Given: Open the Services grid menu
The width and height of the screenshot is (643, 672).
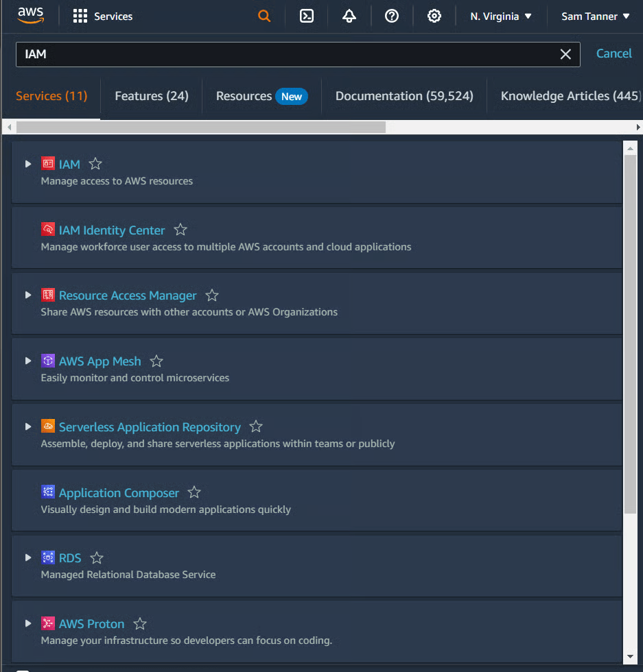Looking at the screenshot, I should coord(103,16).
